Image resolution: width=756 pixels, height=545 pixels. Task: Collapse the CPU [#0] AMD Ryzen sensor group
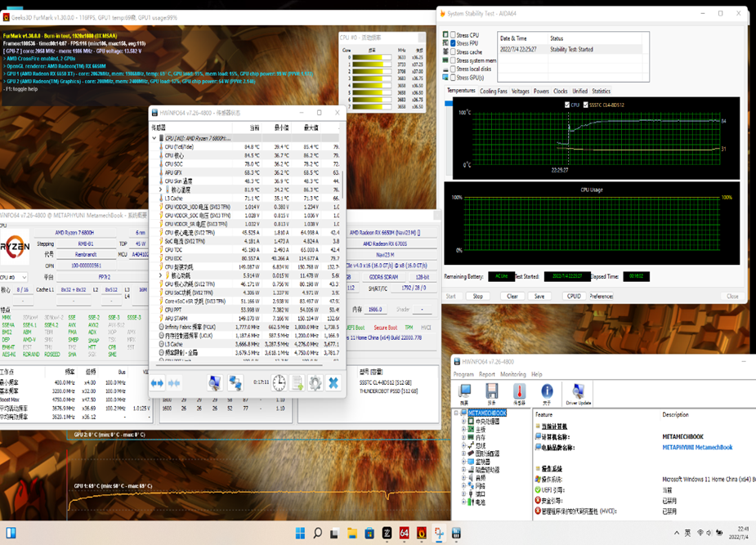(154, 138)
